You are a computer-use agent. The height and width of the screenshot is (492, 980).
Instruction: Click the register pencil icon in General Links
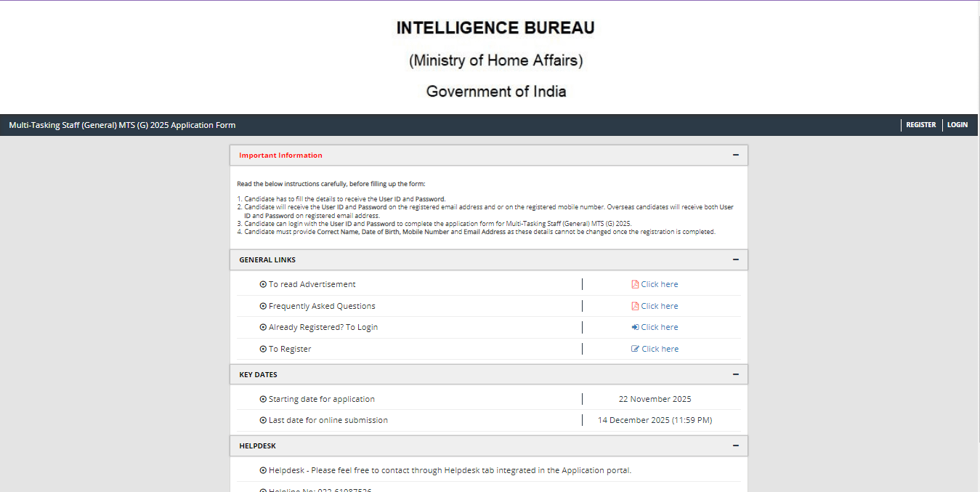point(635,348)
